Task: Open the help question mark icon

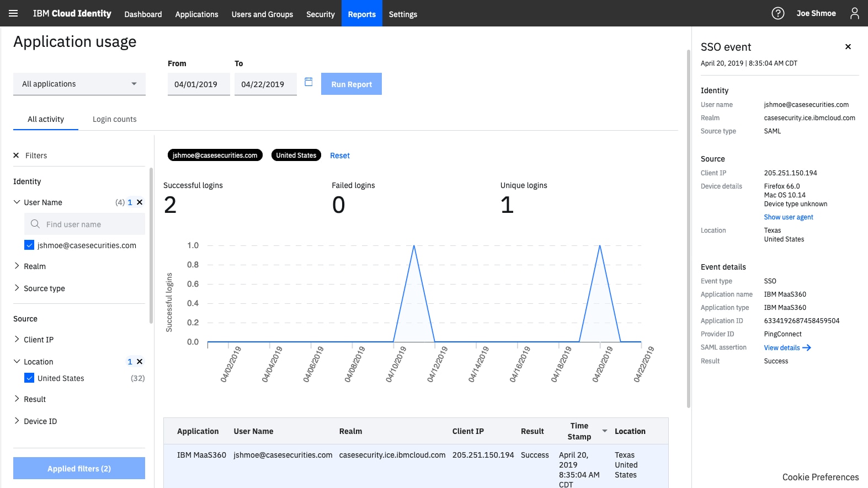Action: [x=778, y=13]
